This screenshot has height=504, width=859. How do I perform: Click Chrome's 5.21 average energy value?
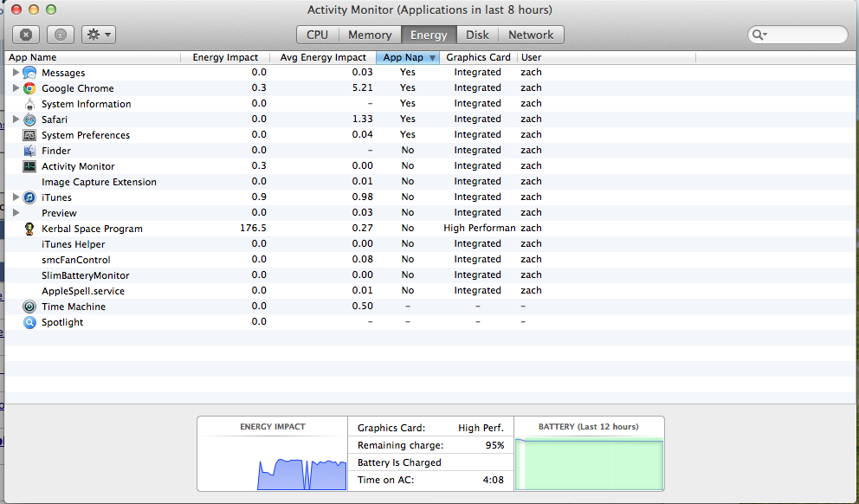pos(363,87)
